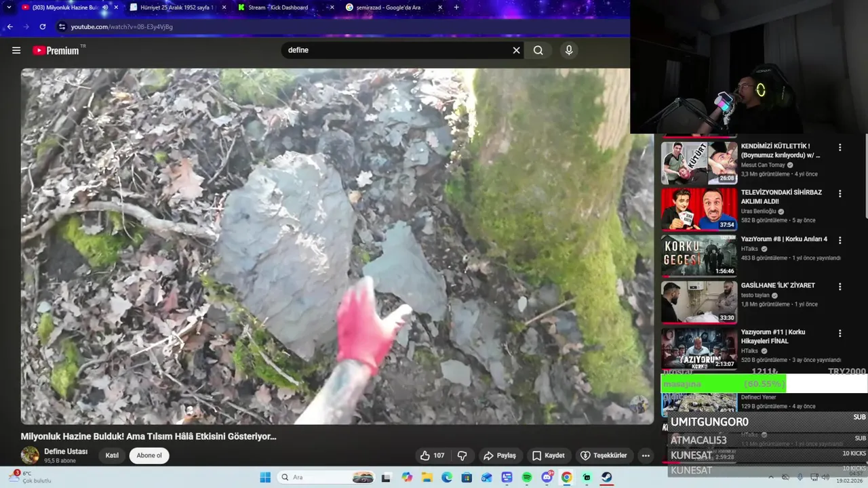
Task: Open 'TELEVİZYONDAKİ SİHİRBAZ' video thumbnail
Action: pyautogui.click(x=699, y=209)
